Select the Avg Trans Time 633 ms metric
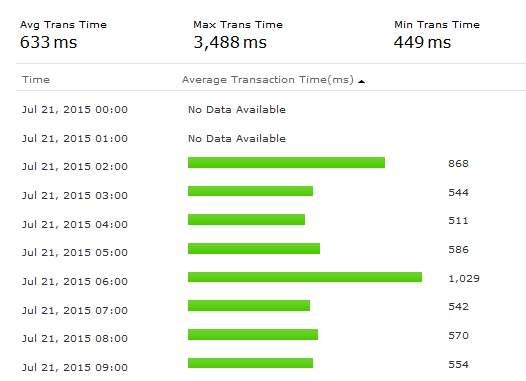 tap(63, 35)
